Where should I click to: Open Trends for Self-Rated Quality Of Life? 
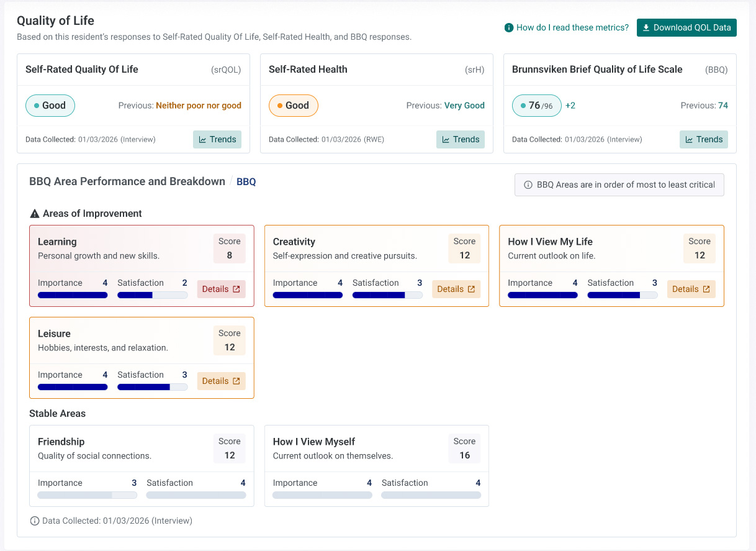[217, 139]
